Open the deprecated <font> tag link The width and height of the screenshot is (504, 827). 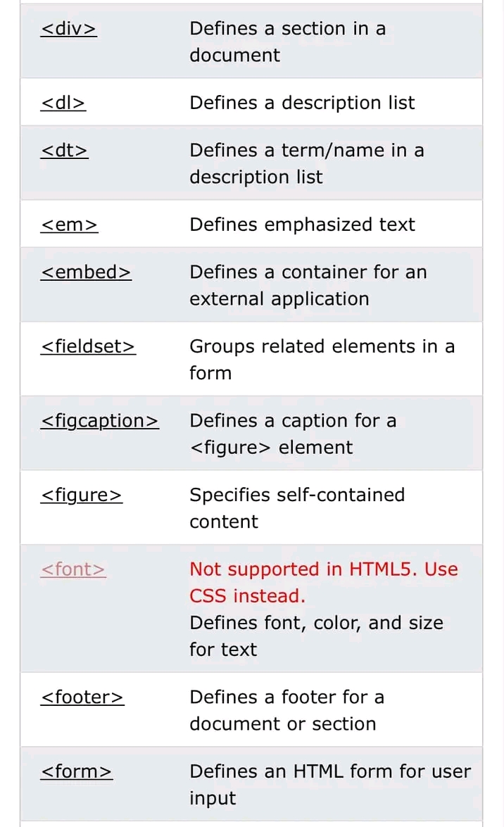[73, 569]
